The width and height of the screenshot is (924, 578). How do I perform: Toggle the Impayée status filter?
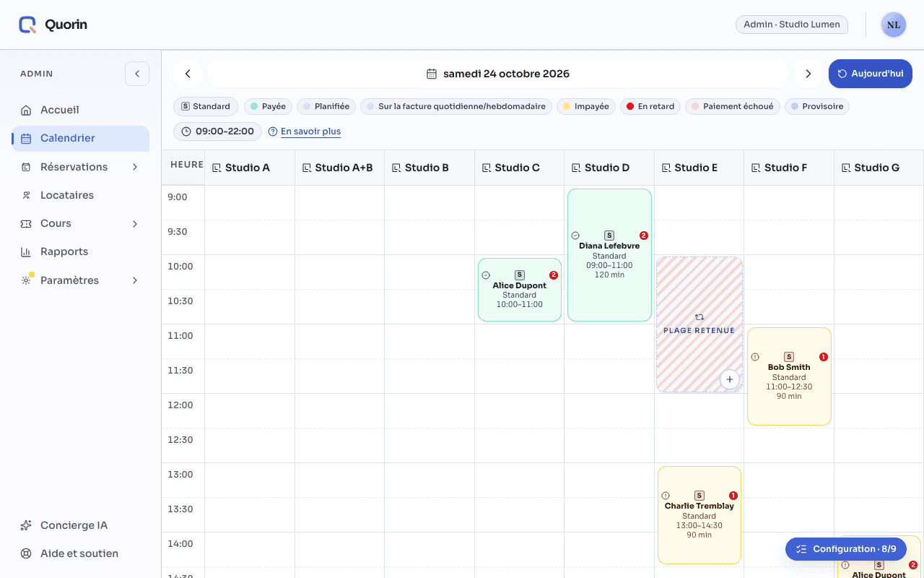[x=586, y=106]
